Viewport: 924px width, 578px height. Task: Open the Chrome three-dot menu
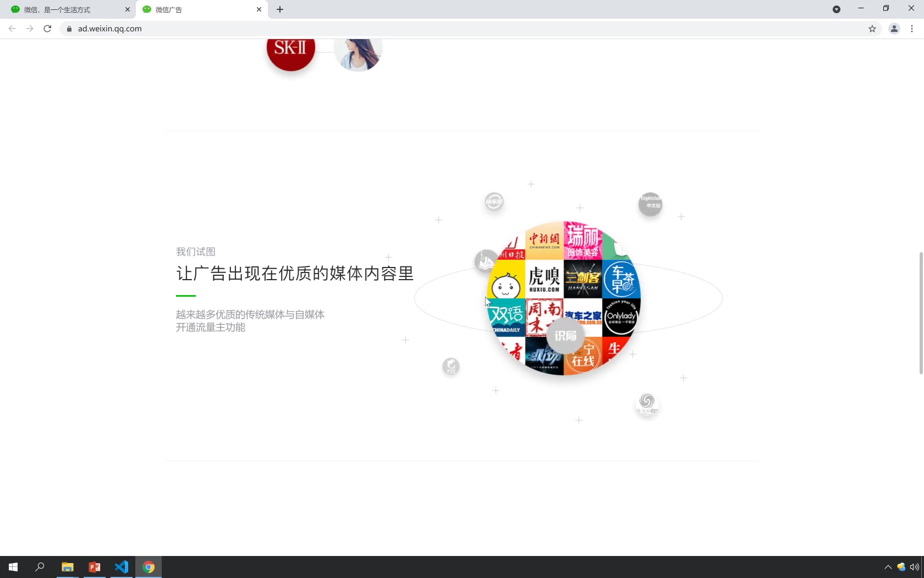coord(912,29)
